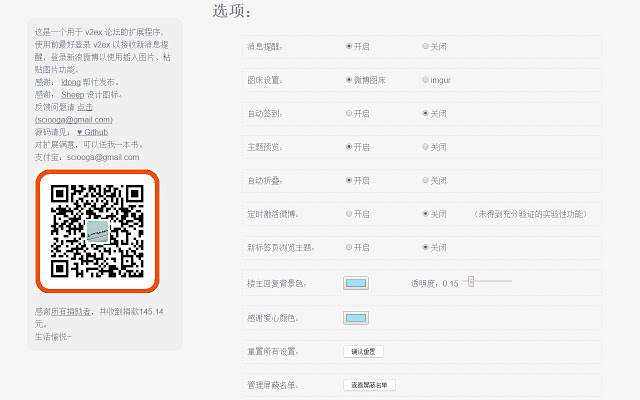Click the 透明度 opacity slider handle
The image size is (640, 400).
470,282
